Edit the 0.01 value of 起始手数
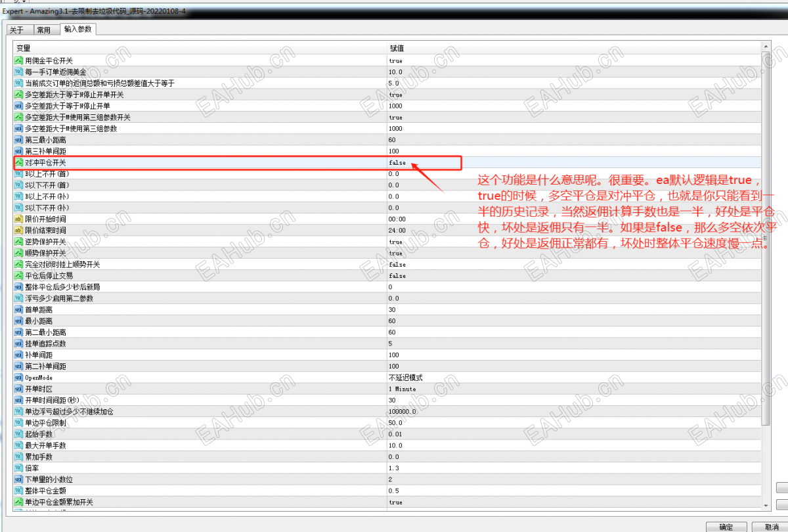The image size is (788, 532). click(395, 434)
